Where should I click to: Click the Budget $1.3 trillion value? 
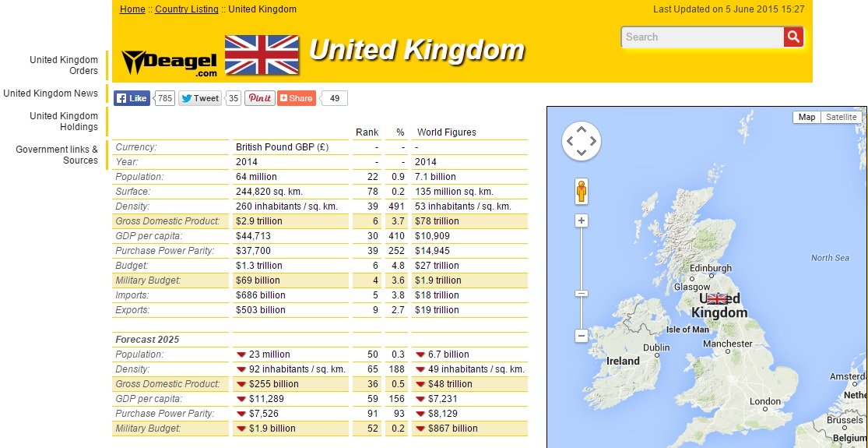pyautogui.click(x=259, y=266)
